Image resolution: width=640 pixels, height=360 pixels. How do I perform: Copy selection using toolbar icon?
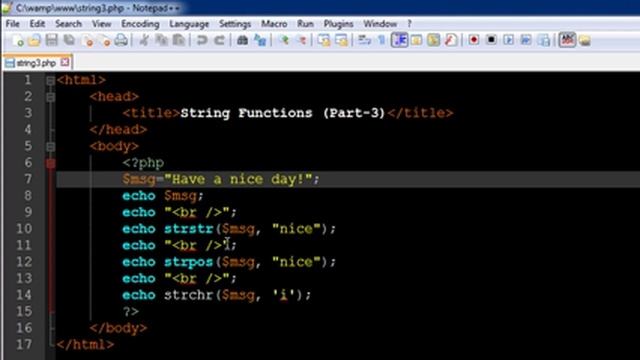pos(162,40)
